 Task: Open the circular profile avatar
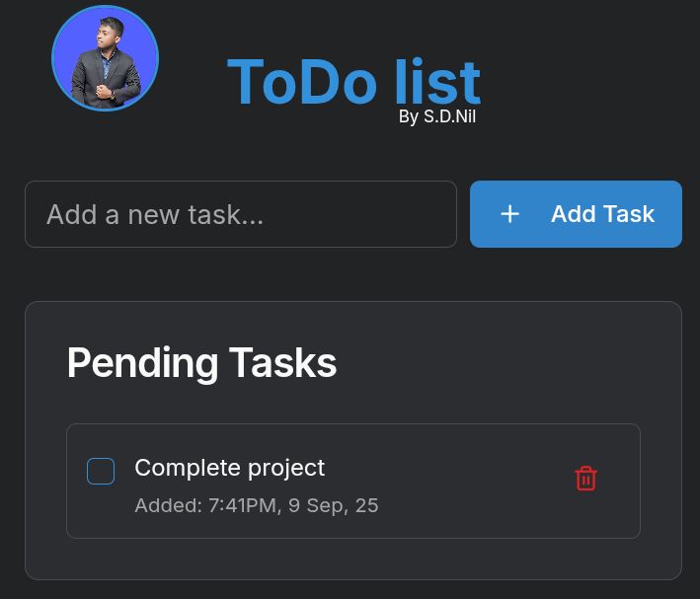tap(105, 58)
